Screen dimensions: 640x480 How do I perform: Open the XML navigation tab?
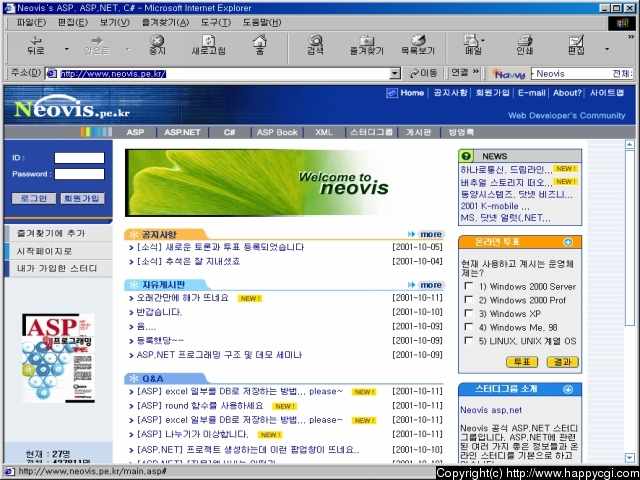[324, 132]
